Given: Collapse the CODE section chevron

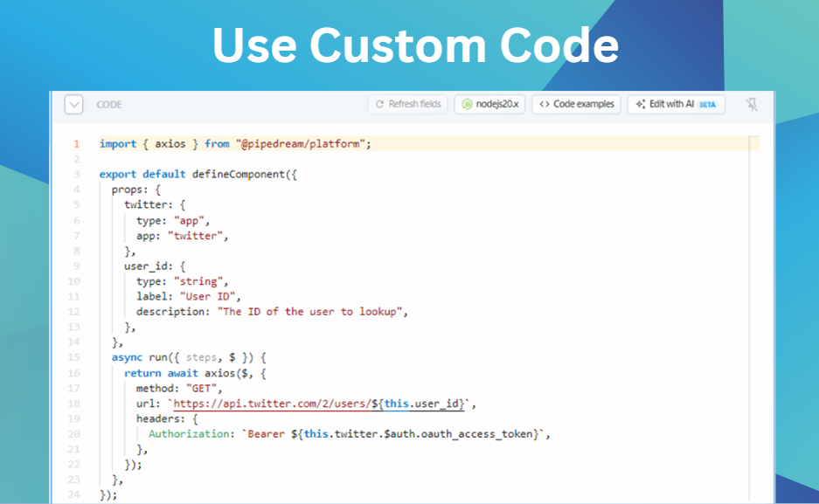Looking at the screenshot, I should 73,104.
